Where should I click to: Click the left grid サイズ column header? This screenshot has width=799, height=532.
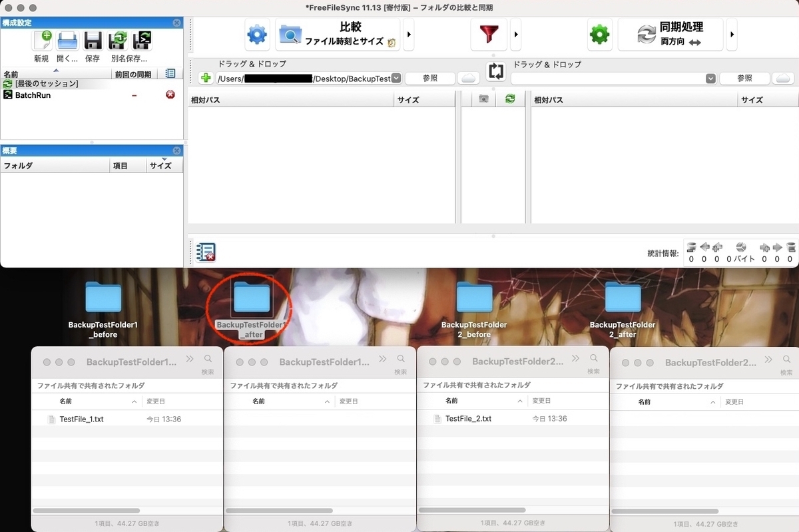(x=424, y=100)
